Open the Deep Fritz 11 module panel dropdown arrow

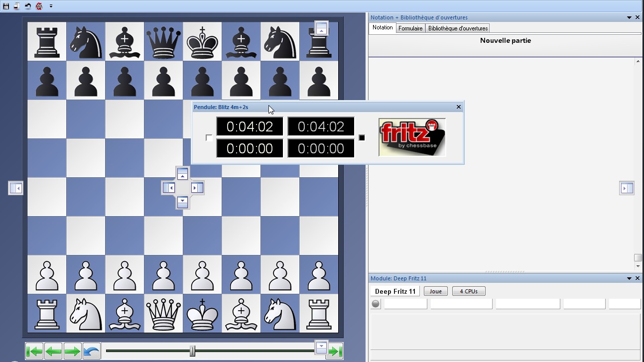pos(629,278)
